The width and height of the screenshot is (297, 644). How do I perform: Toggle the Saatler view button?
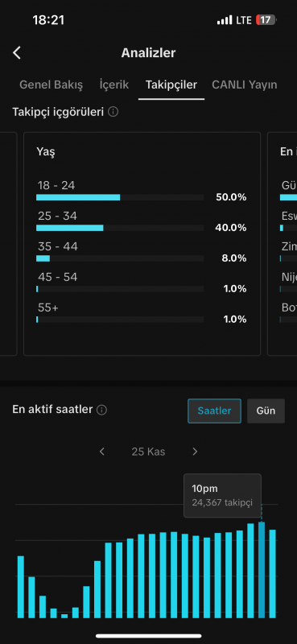click(x=214, y=411)
